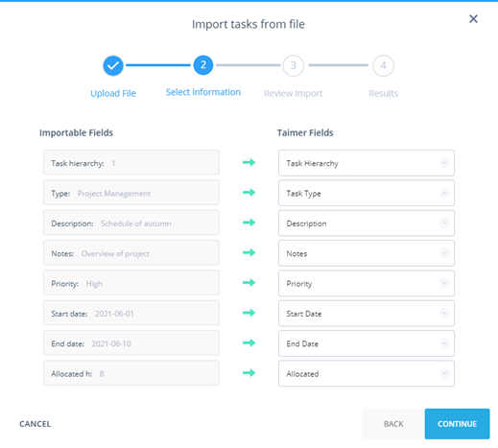Viewport: 498px width, 448px height.
Task: Click the CONTINUE button
Action: click(x=457, y=424)
